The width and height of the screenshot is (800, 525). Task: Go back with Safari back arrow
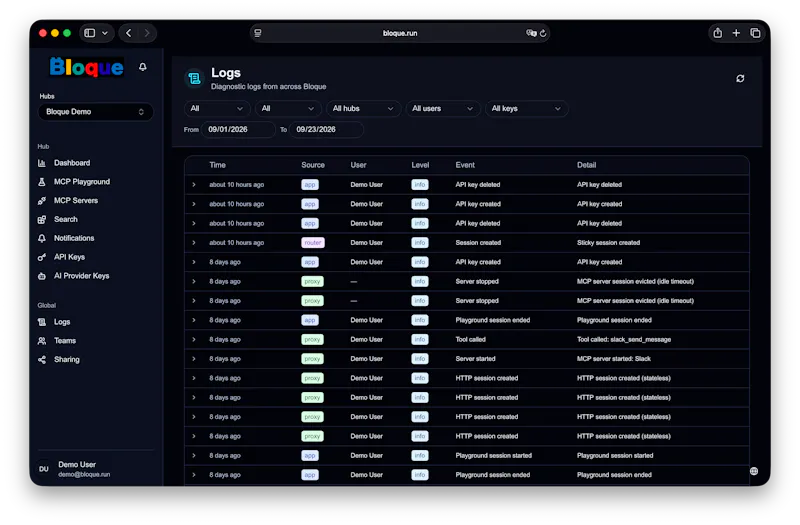(129, 33)
